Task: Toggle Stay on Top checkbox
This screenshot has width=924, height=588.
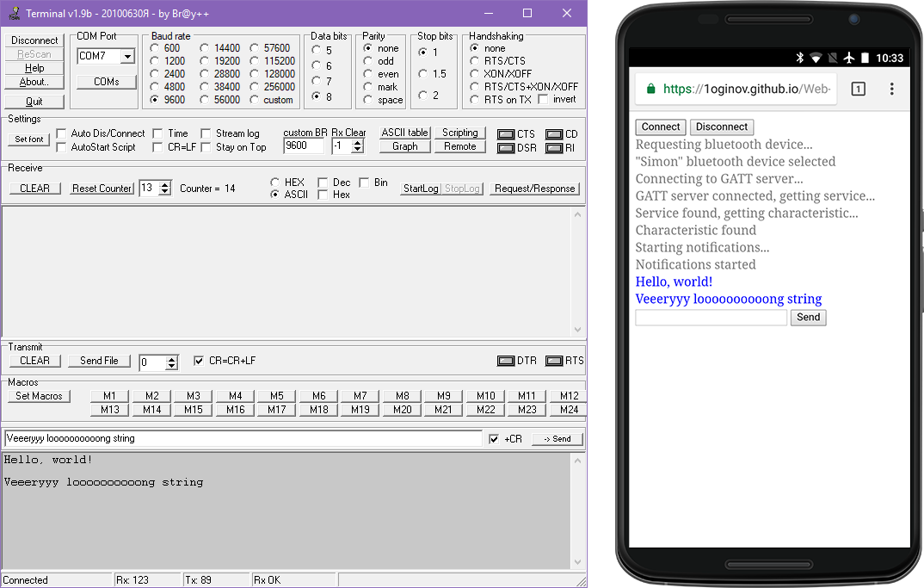Action: click(206, 147)
